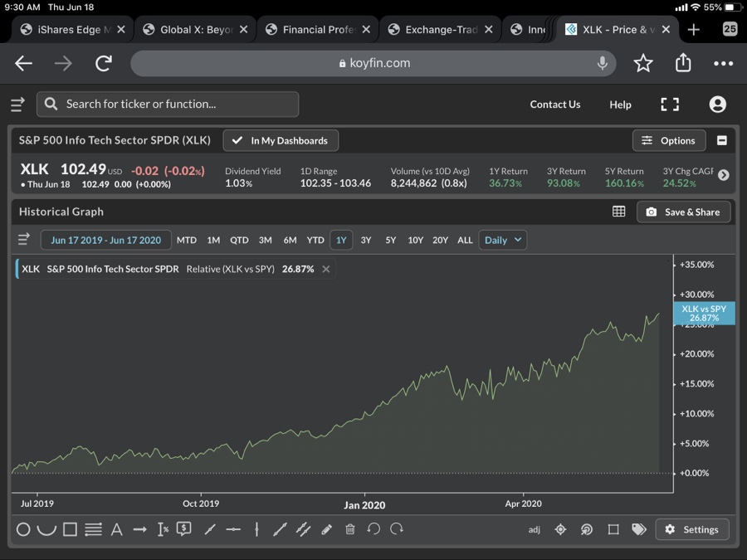747x560 pixels.
Task: Select the text annotation tool
Action: (117, 529)
